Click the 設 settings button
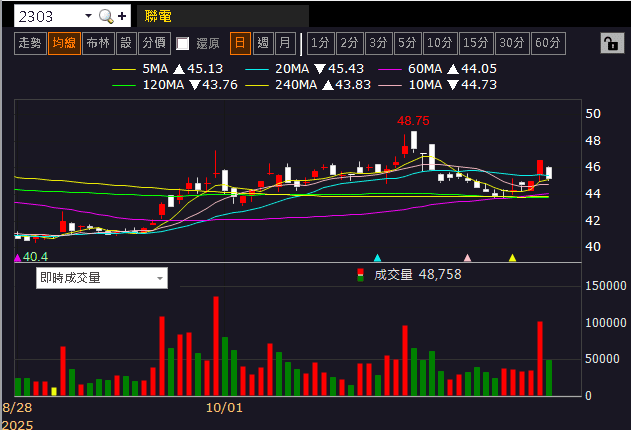The image size is (631, 430). [x=125, y=43]
